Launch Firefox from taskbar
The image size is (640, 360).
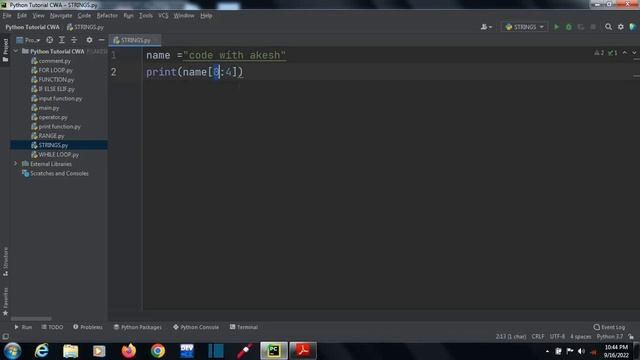pyautogui.click(x=129, y=351)
